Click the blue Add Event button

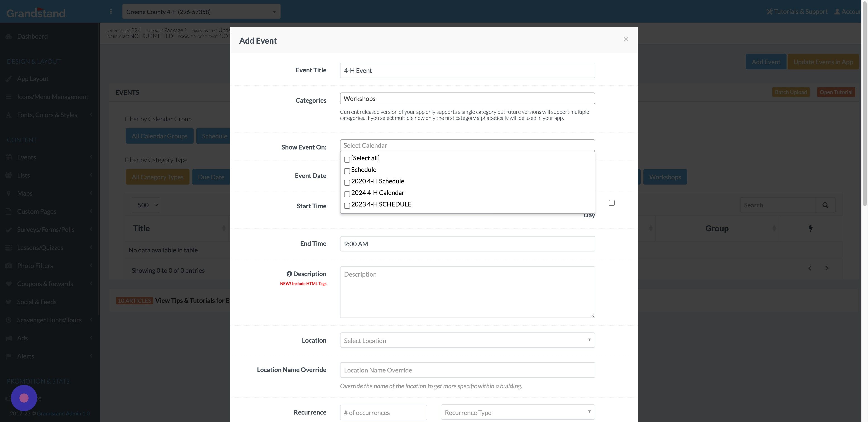coord(766,62)
